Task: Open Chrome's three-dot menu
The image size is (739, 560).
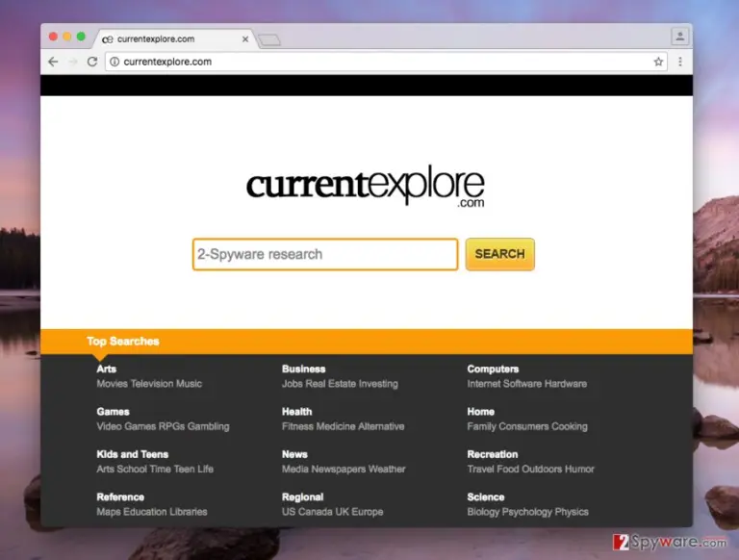Action: [680, 62]
